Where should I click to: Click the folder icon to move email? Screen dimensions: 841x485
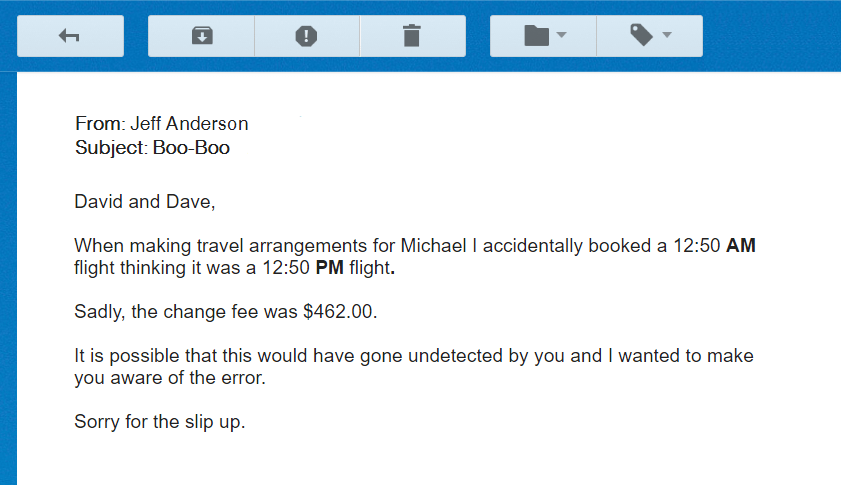[x=537, y=36]
